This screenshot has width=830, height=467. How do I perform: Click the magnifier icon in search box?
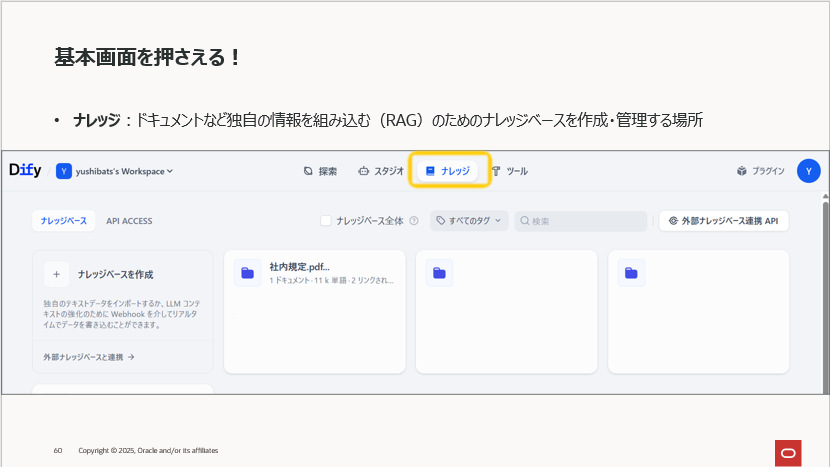[525, 221]
